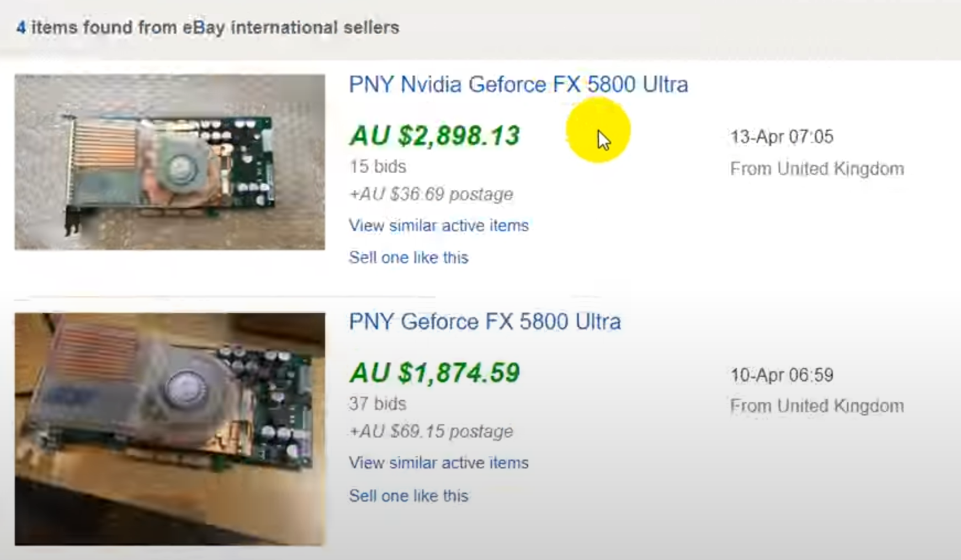This screenshot has height=560, width=961.
Task: Click 'Sell one like this' under the $1,874.59 listing
Action: coord(408,496)
